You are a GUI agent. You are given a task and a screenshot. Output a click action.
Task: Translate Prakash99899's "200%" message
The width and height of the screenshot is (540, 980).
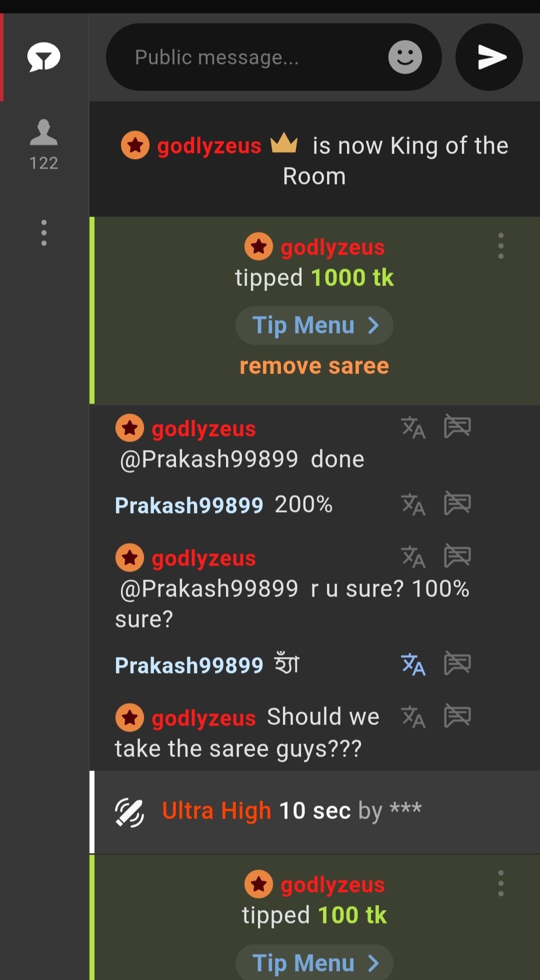pyautogui.click(x=413, y=505)
